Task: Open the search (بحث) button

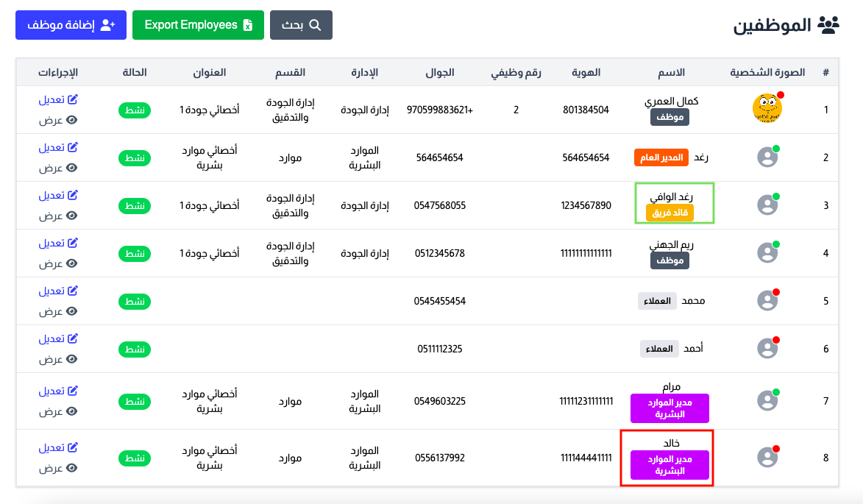Action: tap(302, 25)
